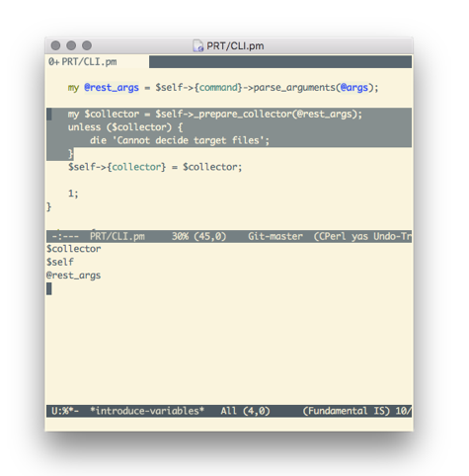The image size is (469, 476).
Task: Click '@rest_args' in the my declaration line
Action: tap(112, 88)
